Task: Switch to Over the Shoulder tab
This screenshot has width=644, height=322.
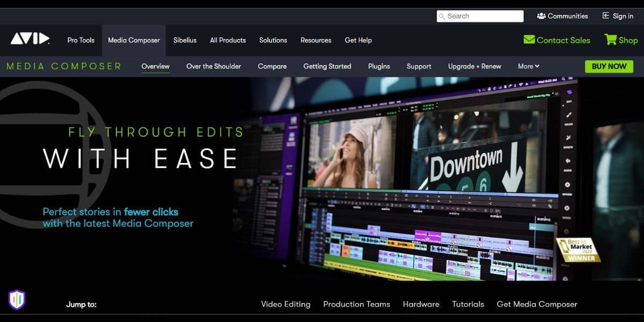Action: pos(214,67)
